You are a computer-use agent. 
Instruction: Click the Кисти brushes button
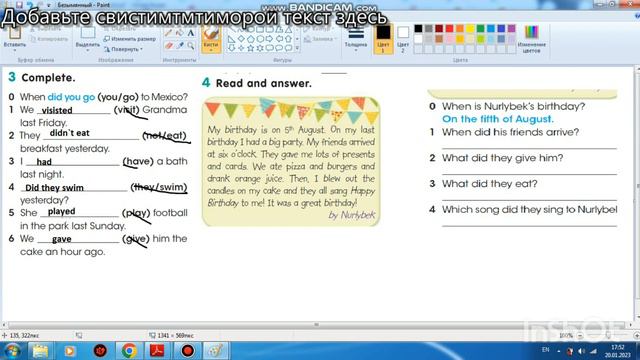[211, 39]
